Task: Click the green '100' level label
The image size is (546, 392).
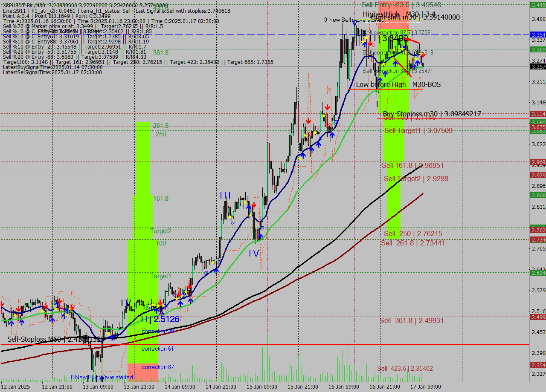Action: coord(161,243)
